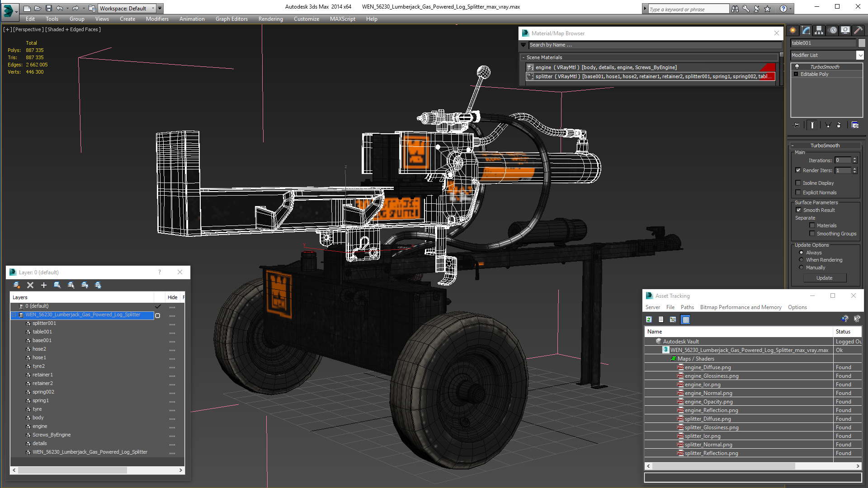Click Delete layer X icon
868x488 pixels.
[x=30, y=285]
